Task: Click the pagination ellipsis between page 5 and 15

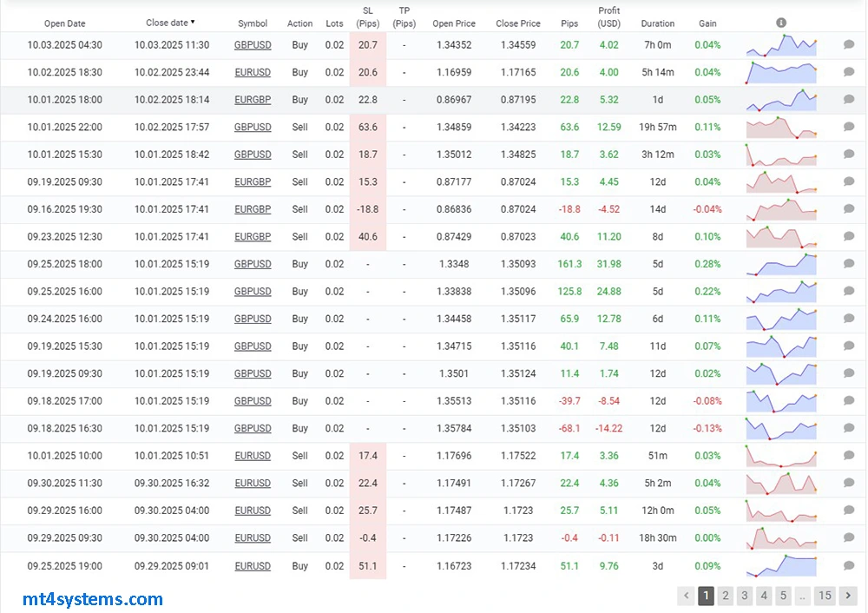Action: (804, 596)
